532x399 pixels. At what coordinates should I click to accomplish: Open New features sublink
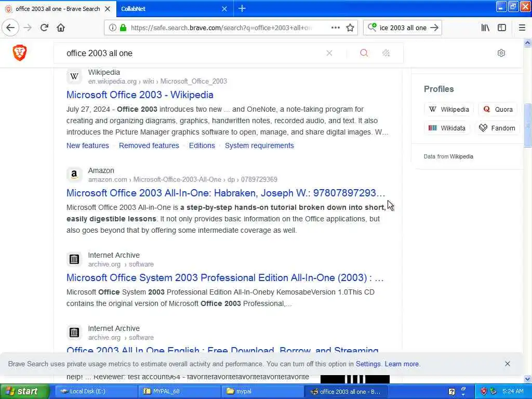pos(87,145)
